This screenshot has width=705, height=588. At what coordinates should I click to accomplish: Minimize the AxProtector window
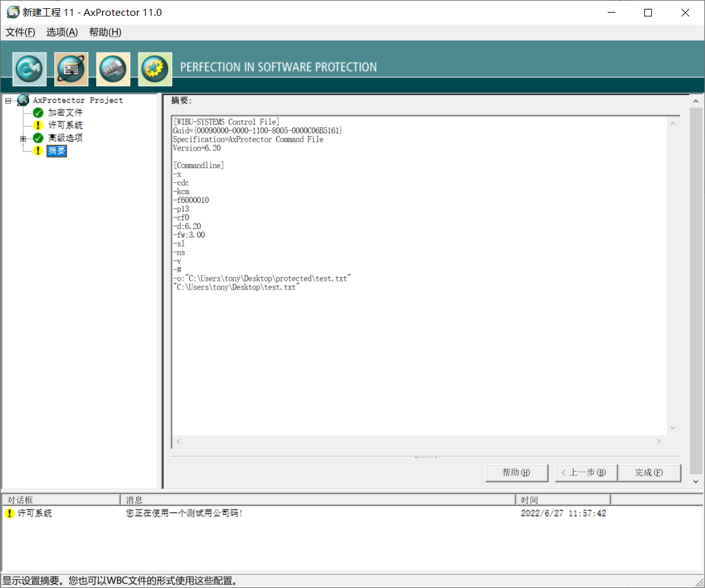pyautogui.click(x=611, y=13)
